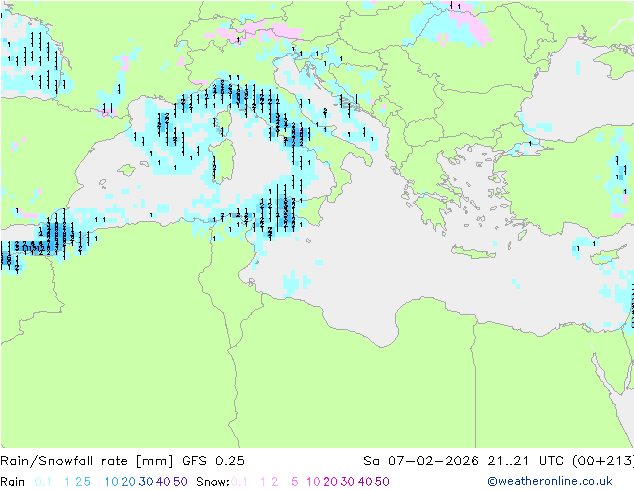Select the snow legend value 1

(263, 482)
